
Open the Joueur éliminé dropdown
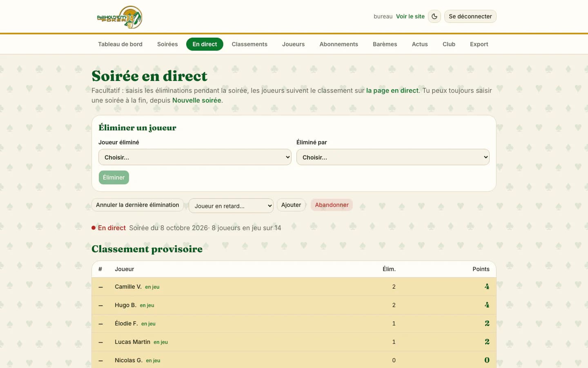coord(195,157)
